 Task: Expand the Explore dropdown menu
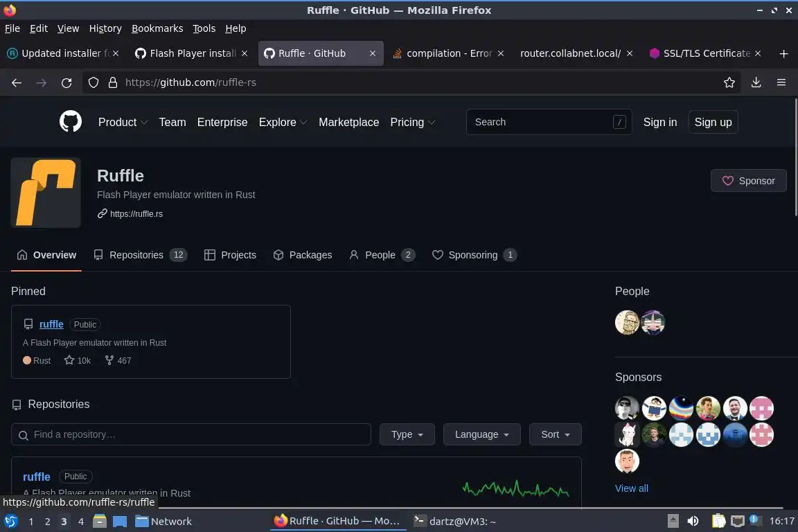pos(283,122)
